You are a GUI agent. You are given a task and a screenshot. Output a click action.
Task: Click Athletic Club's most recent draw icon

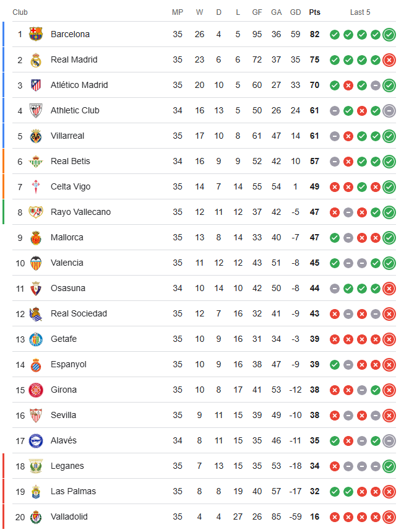tap(389, 111)
